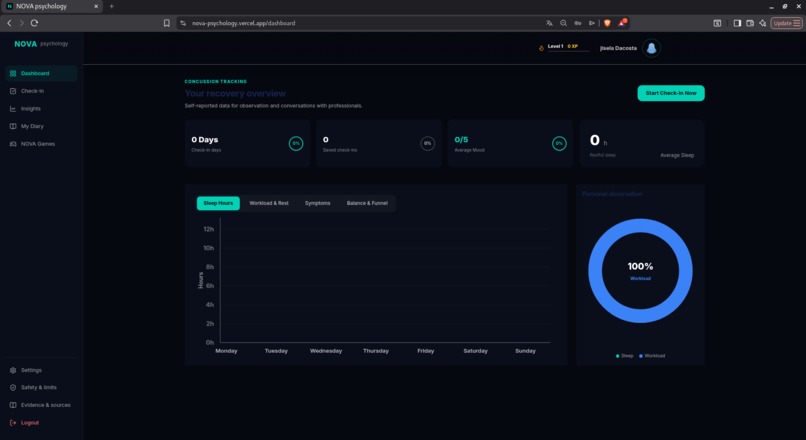Open a new browser tab
Screen dimensions: 806x440
point(112,6)
